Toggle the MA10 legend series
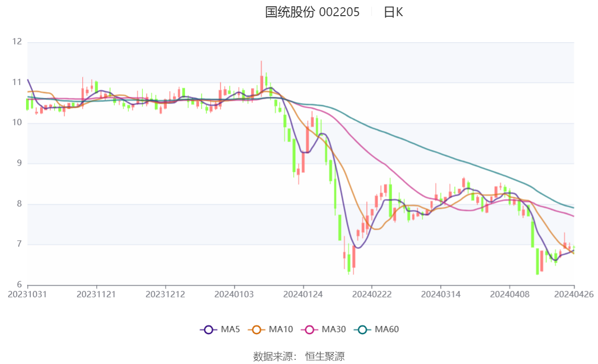This screenshot has width=598, height=364. 270,329
